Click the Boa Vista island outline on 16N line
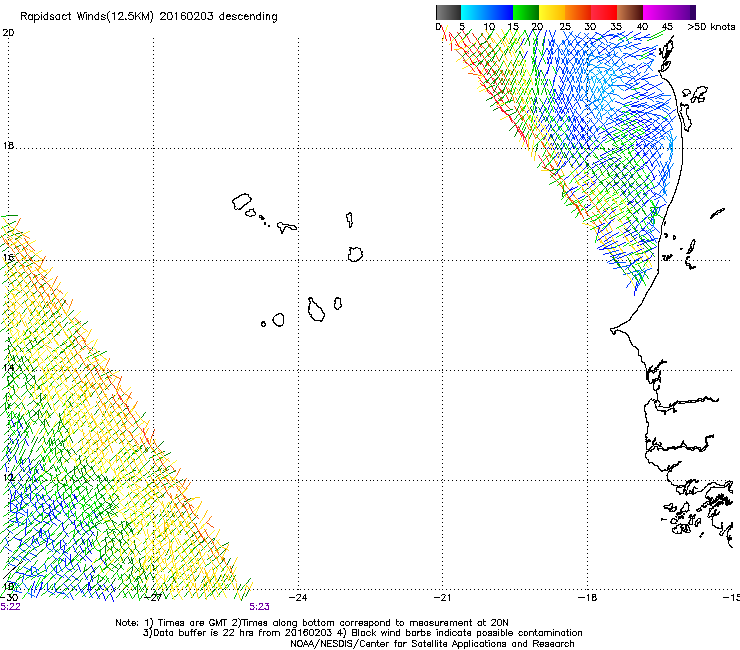The image size is (740, 650). coord(355,254)
